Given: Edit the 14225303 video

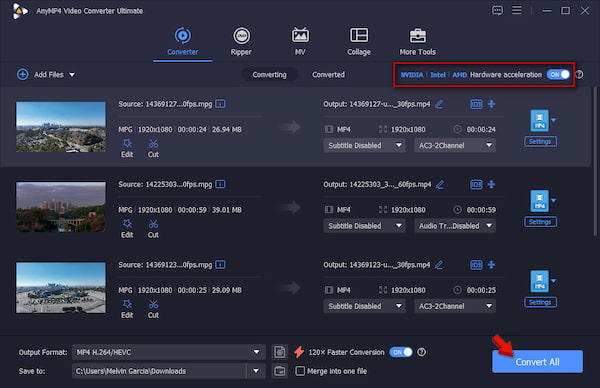Looking at the screenshot, I should (127, 228).
